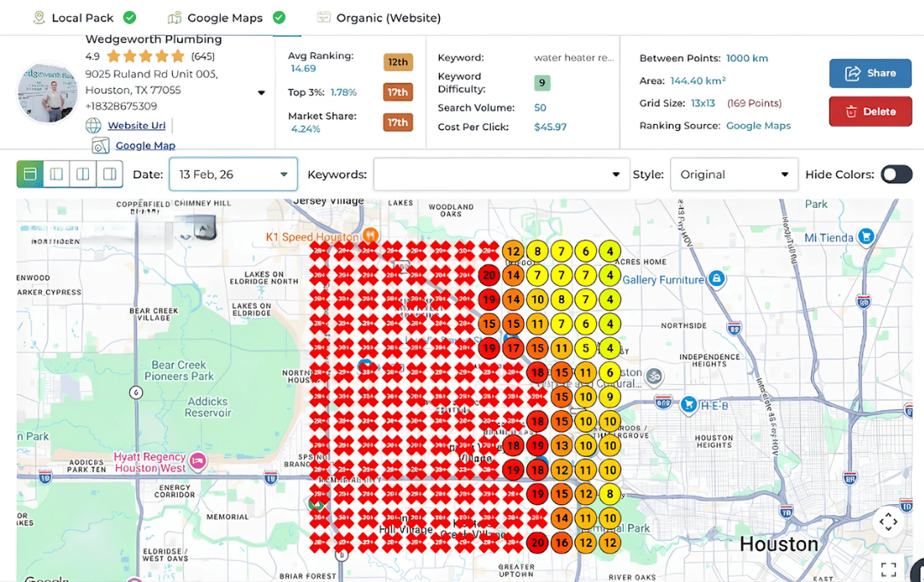The width and height of the screenshot is (924, 582).
Task: Open the Website Url link
Action: tap(136, 125)
